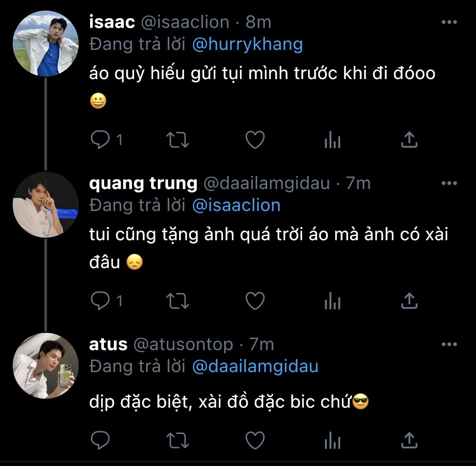Retweet quang trung's tweet

tap(178, 301)
